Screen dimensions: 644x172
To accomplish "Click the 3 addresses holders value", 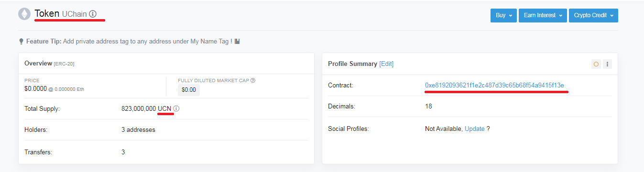I will pyautogui.click(x=138, y=129).
